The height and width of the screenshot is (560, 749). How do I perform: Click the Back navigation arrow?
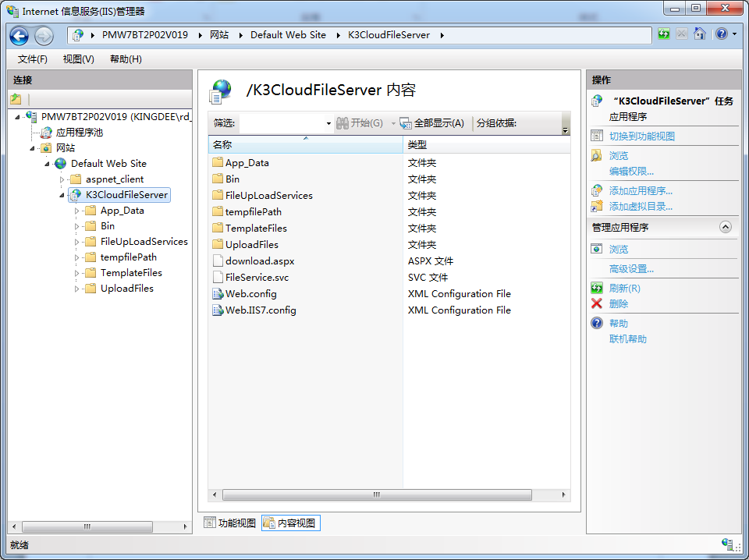tap(20, 35)
